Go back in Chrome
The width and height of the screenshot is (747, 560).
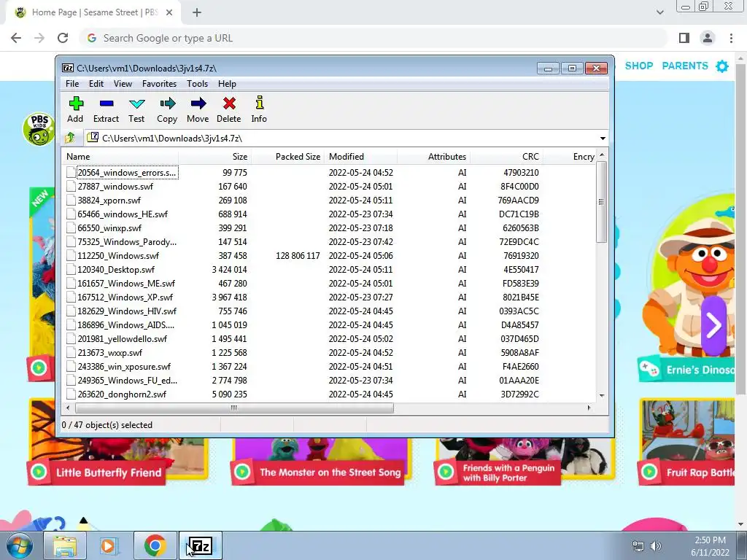pyautogui.click(x=16, y=38)
